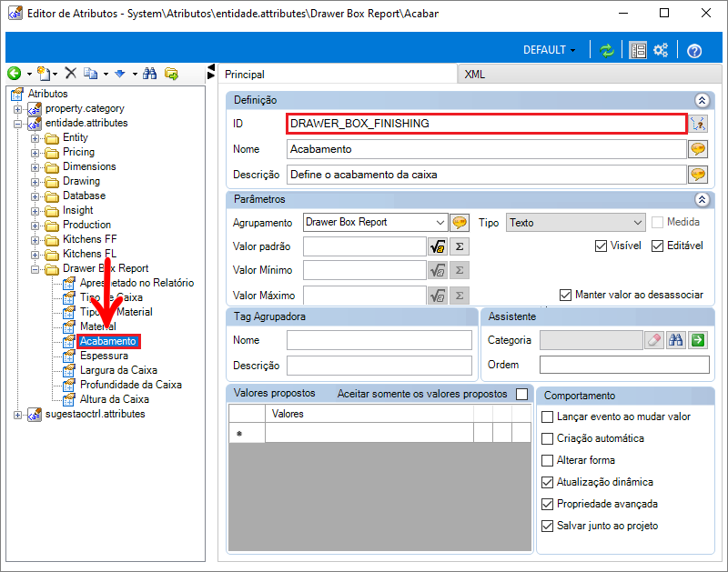The width and height of the screenshot is (728, 572).
Task: Enable Lançar evento ao mudar valor
Action: click(x=547, y=416)
